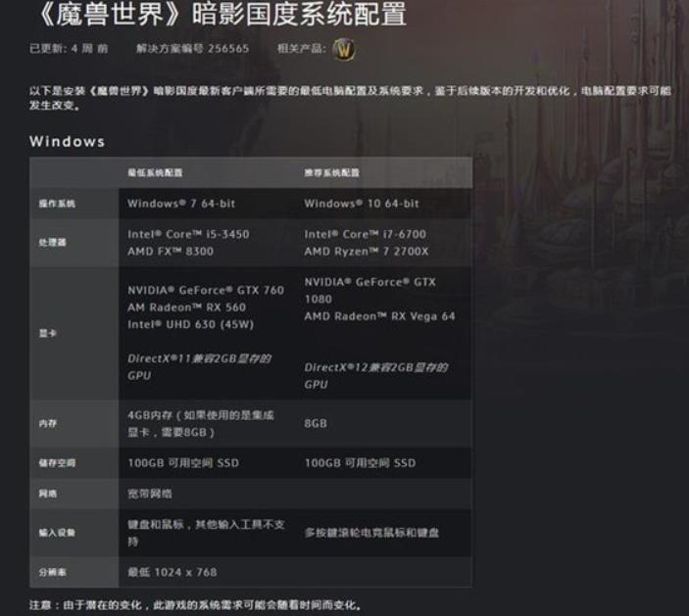Click the 分辨率 row label
Screen dimensions: 689x616
click(x=52, y=572)
